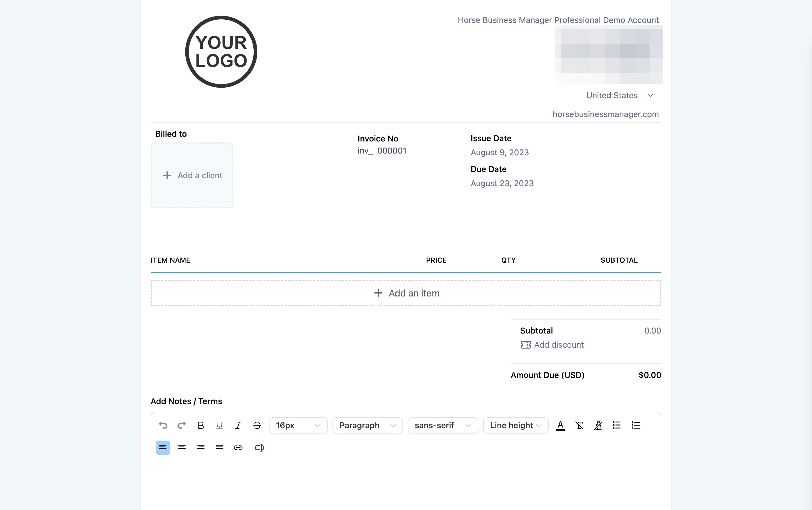Toggle underline formatting

coord(219,425)
